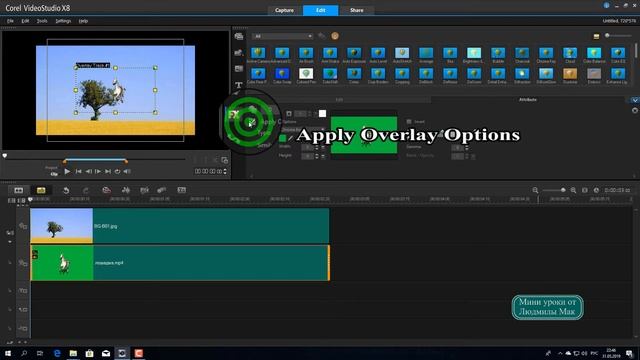Open the Settings menu
The height and width of the screenshot is (360, 640).
pyautogui.click(x=63, y=21)
